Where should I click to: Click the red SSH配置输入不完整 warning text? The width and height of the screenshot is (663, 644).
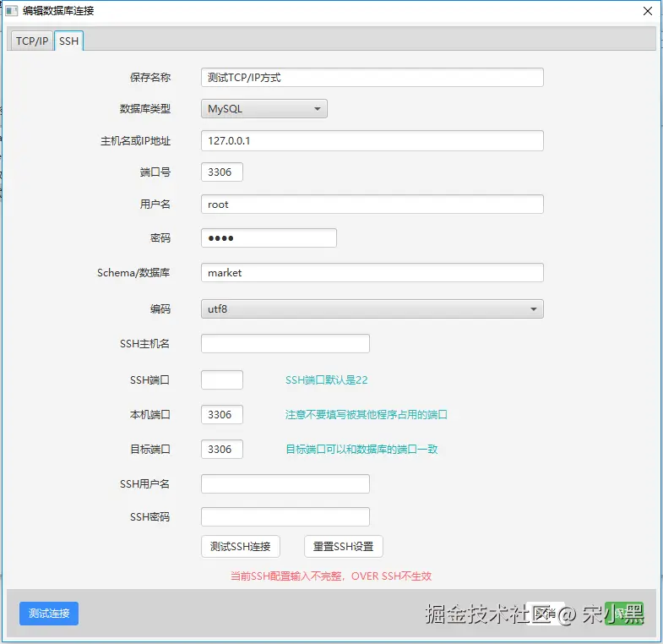[330, 576]
